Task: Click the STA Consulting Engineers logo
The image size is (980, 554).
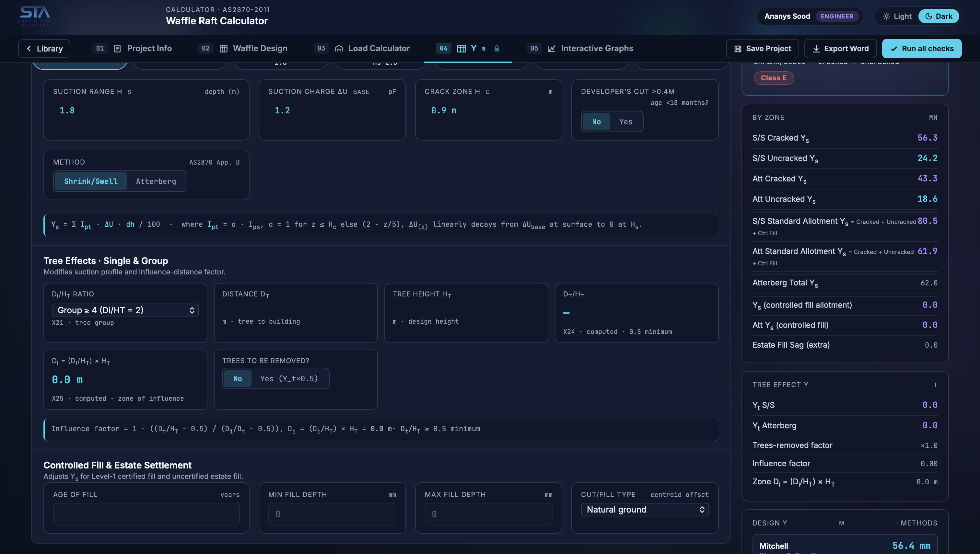Action: (35, 17)
